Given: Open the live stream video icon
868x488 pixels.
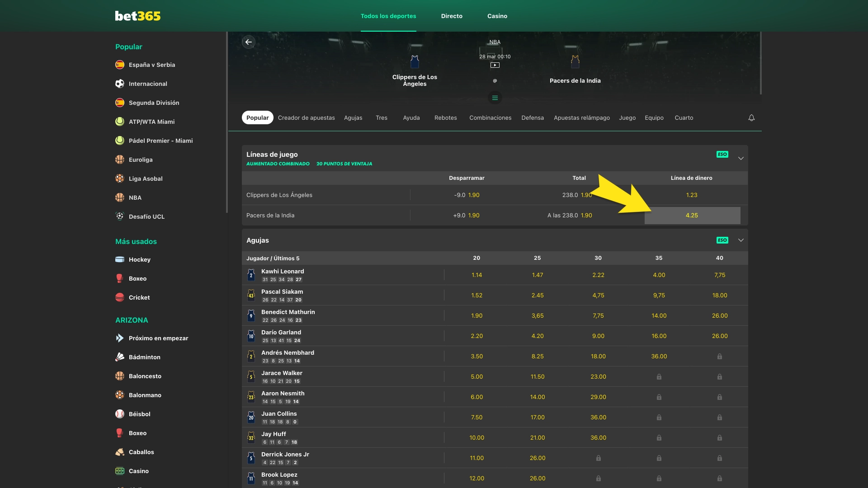Looking at the screenshot, I should coord(495,65).
